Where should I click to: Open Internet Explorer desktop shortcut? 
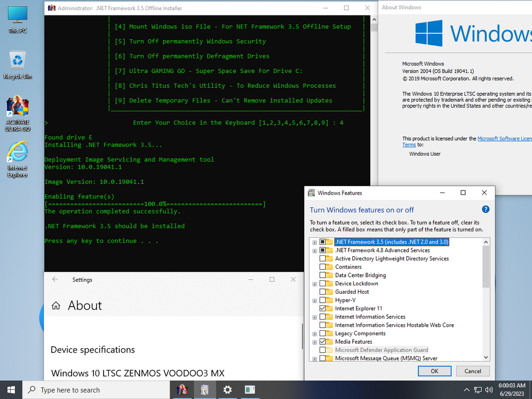coord(17,160)
